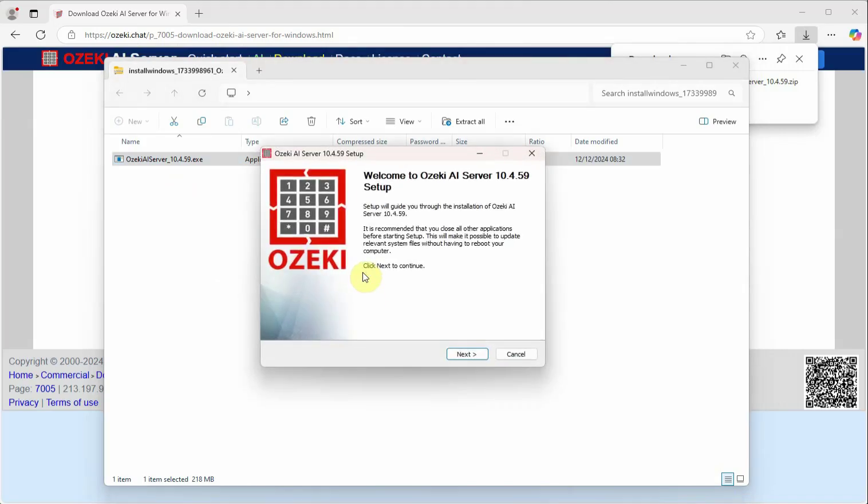The height and width of the screenshot is (504, 868).
Task: Click the Cut icon in Explorer toolbar
Action: (174, 121)
